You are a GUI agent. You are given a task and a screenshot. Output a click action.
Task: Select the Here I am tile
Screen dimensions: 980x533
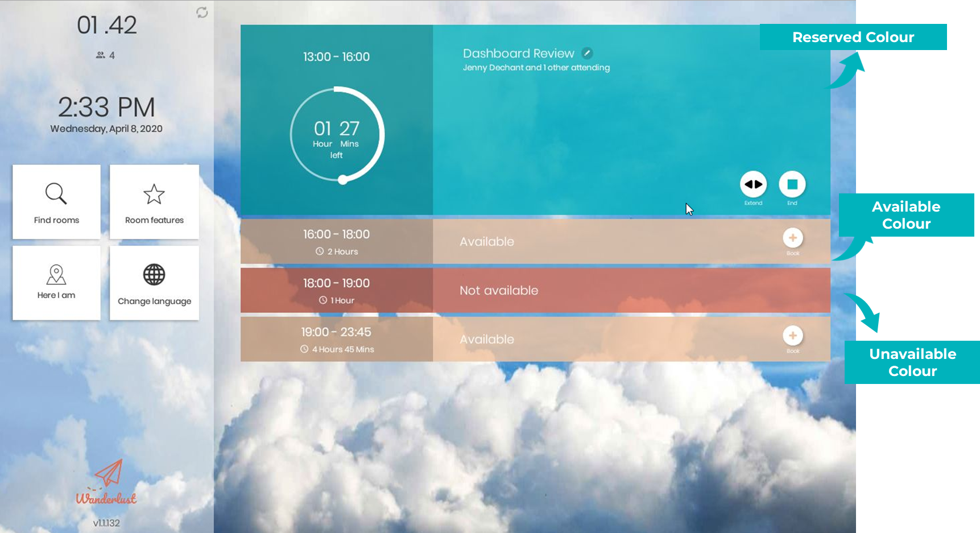pos(56,283)
